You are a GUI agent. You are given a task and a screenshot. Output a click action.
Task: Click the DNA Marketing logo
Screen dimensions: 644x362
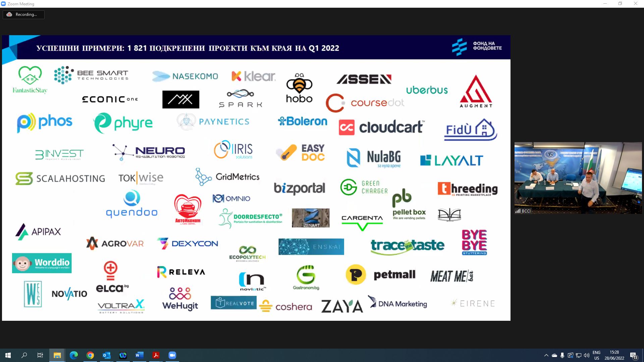point(397,302)
